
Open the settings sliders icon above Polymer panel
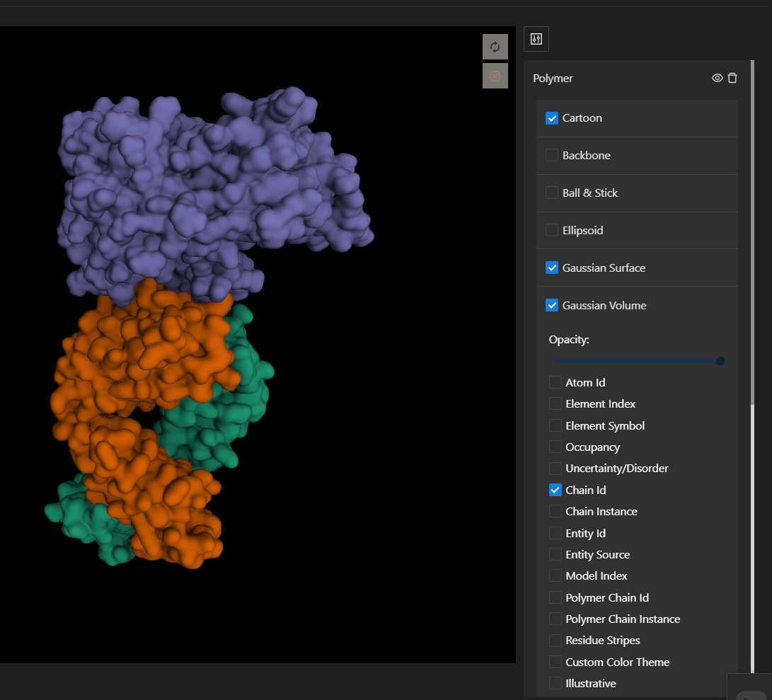536,39
